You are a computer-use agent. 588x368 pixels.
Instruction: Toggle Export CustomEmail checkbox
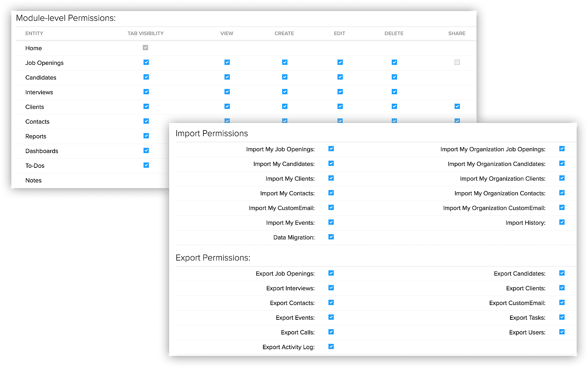pos(562,302)
